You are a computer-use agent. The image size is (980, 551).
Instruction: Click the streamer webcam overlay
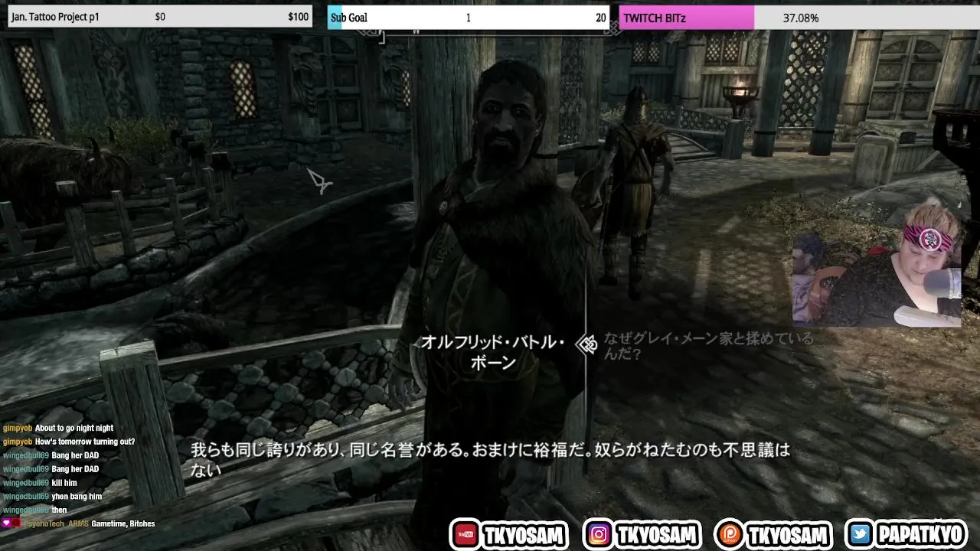coord(877,265)
